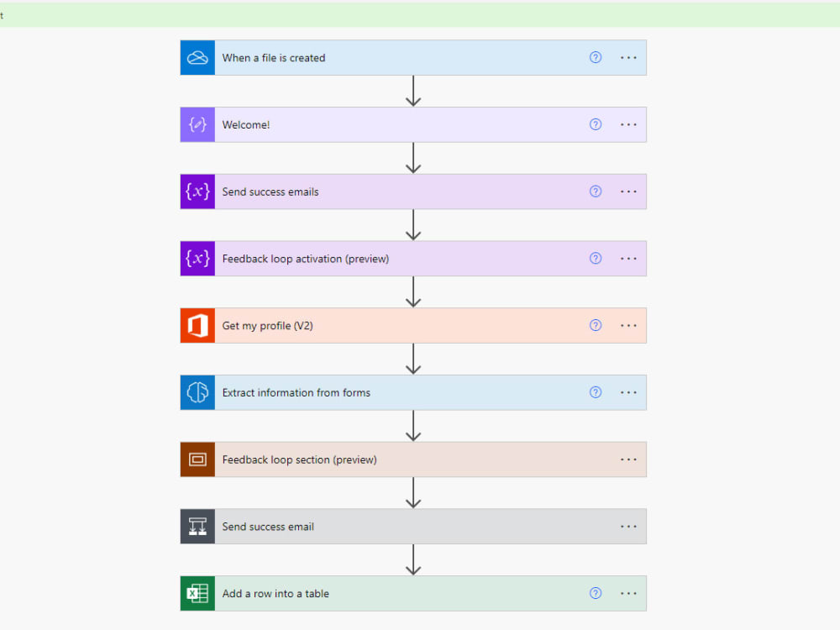Click the OneDrive icon on the trigger card
The image size is (840, 630).
[x=197, y=57]
